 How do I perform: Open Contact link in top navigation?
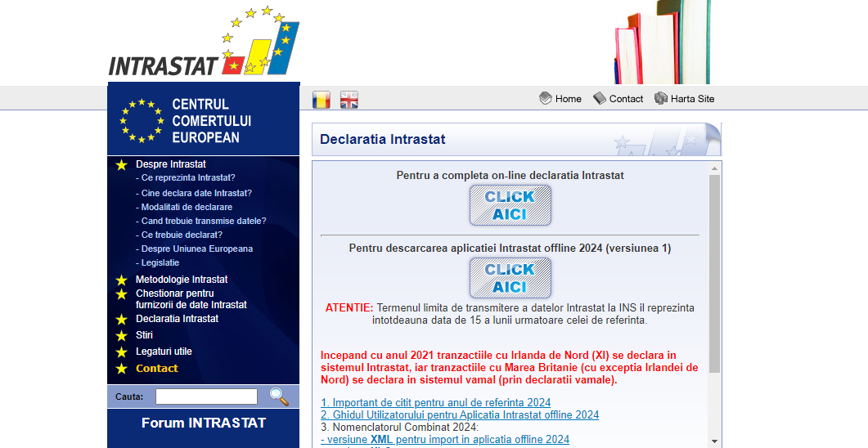(626, 99)
